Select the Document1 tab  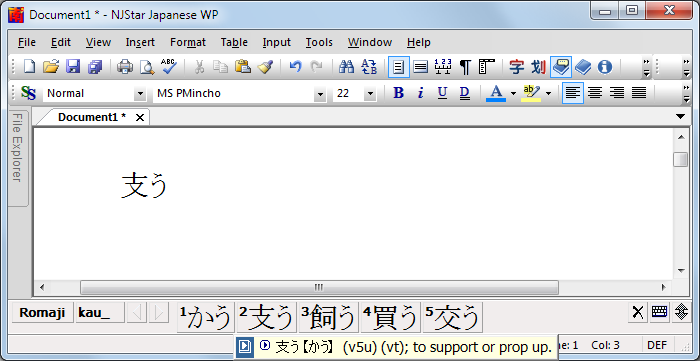[92, 117]
